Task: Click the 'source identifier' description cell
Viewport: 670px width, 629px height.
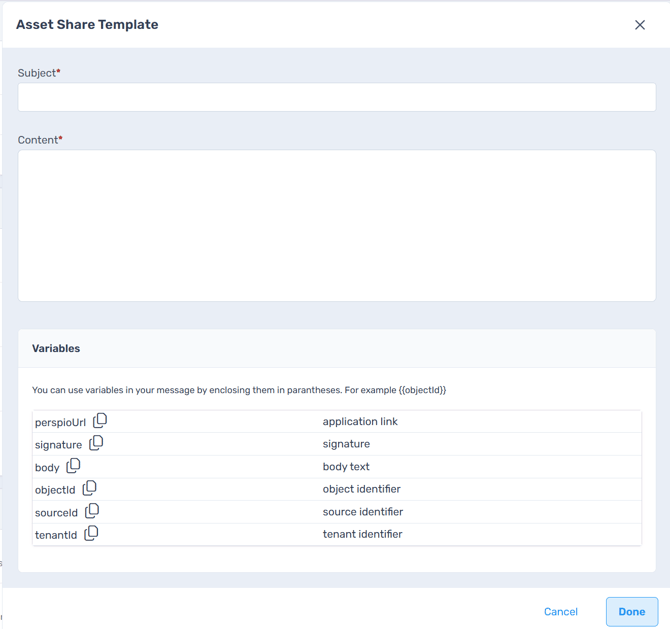Action: tap(362, 512)
